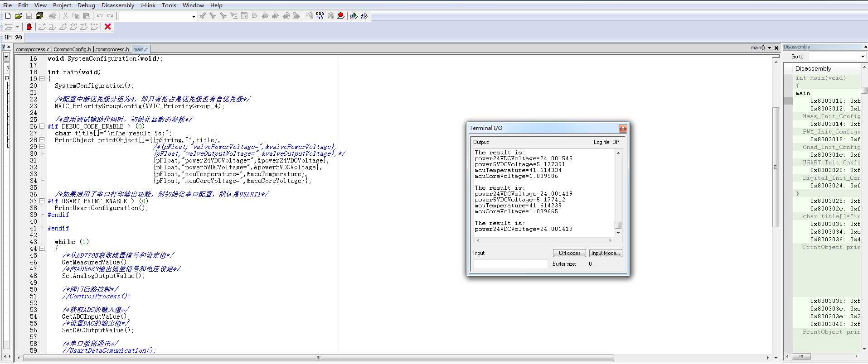Toggle a bookmark using the flag icon
This screenshot has width=868, height=364.
click(x=254, y=16)
